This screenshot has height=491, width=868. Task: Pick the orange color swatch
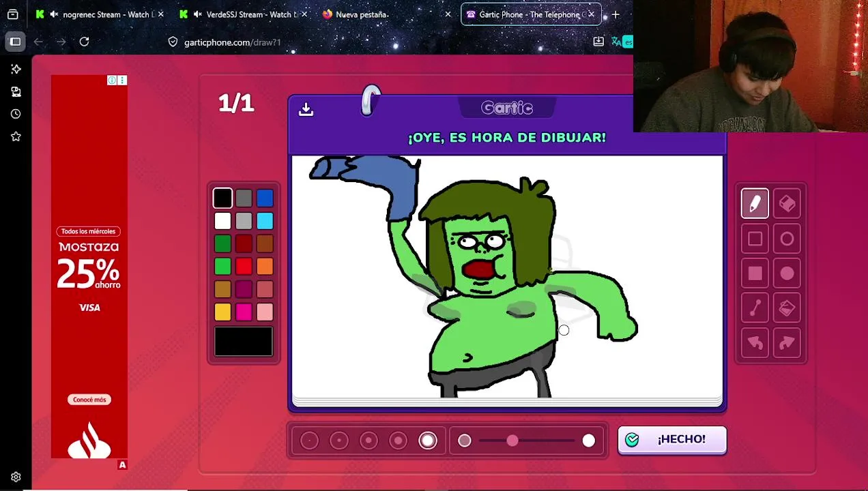(265, 267)
